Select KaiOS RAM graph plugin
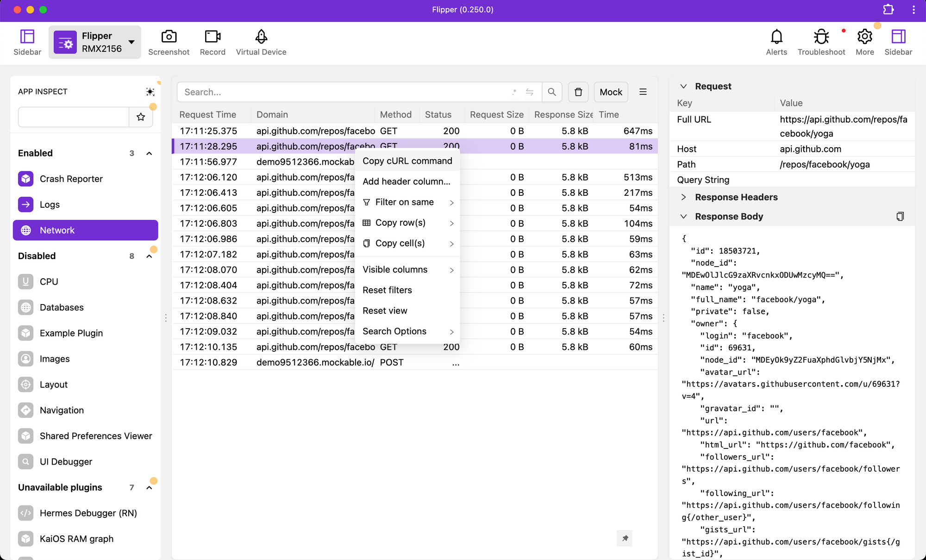 (86, 539)
